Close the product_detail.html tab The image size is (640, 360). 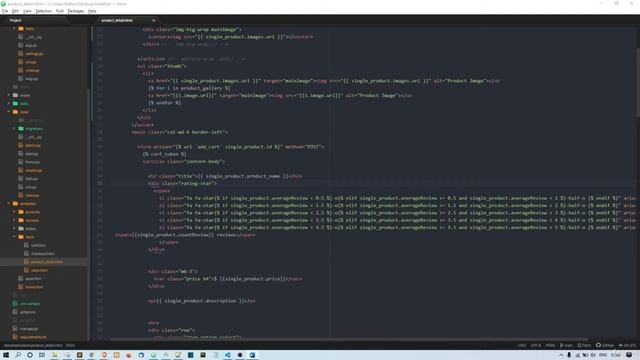pos(154,20)
